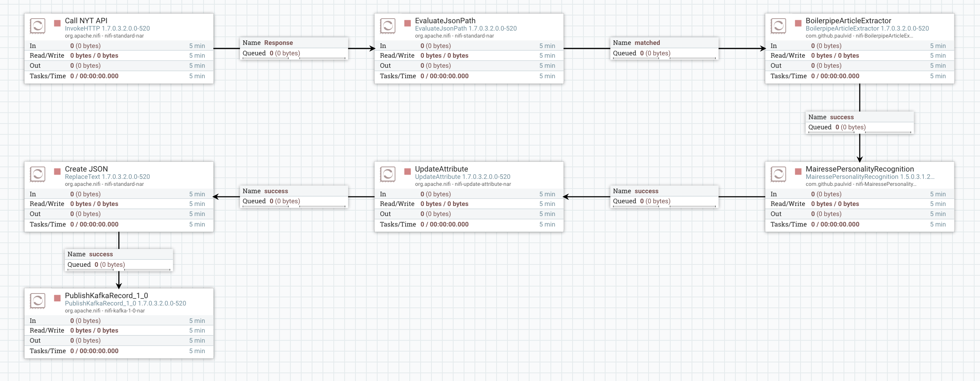980x381 pixels.
Task: Click the Tasks/Time row of MairessePersonalityRecognition
Action: point(859,224)
